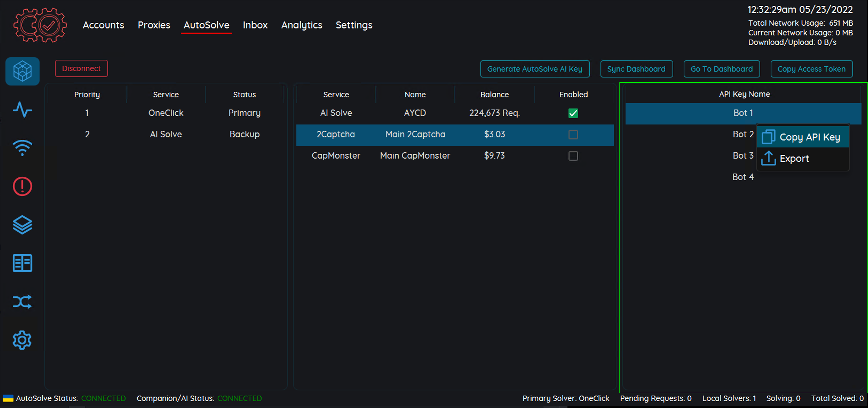
Task: Click the Status column header
Action: pos(245,94)
